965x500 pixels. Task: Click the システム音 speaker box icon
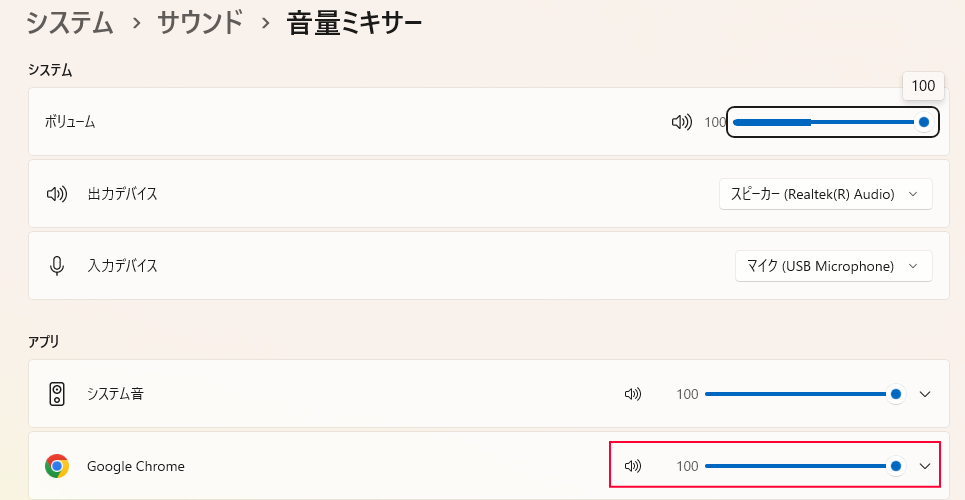coord(57,394)
